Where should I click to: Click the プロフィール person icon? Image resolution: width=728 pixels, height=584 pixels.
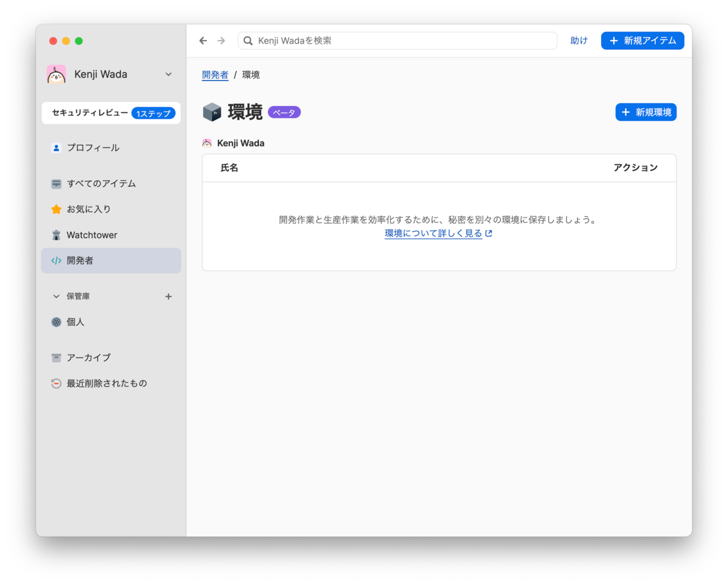[56, 147]
